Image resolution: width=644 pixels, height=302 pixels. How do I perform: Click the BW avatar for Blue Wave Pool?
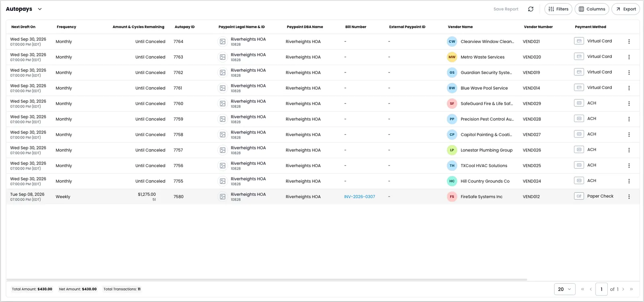(452, 88)
